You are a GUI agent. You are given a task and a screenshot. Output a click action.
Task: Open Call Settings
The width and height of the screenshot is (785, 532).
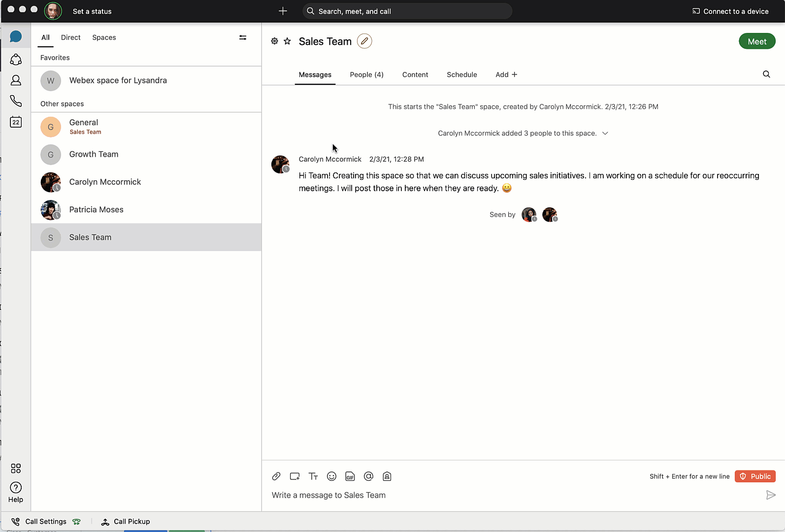tap(39, 522)
